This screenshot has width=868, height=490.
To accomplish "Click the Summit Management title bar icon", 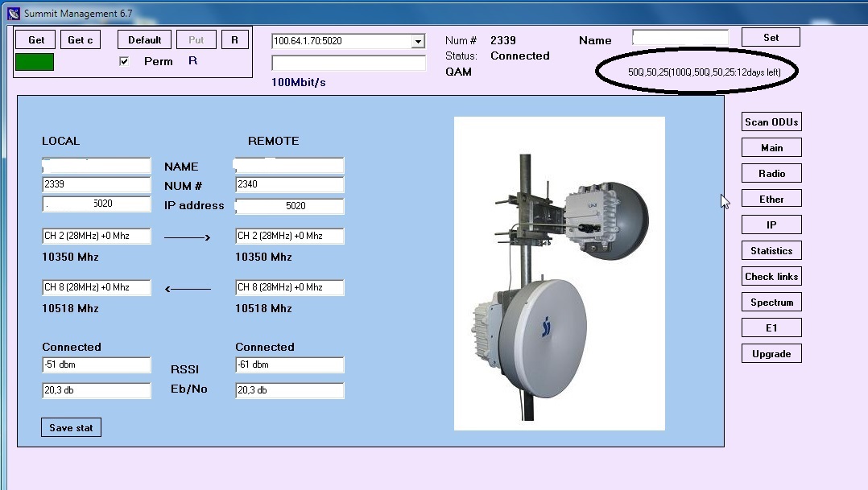I will [x=14, y=13].
